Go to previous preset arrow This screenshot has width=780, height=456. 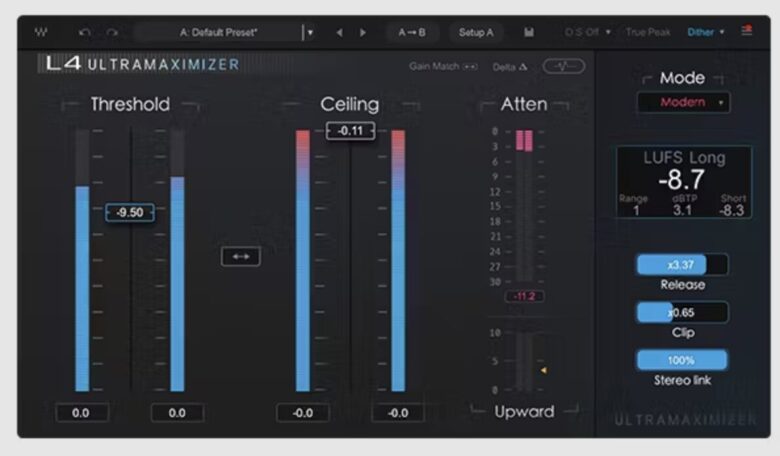click(339, 32)
